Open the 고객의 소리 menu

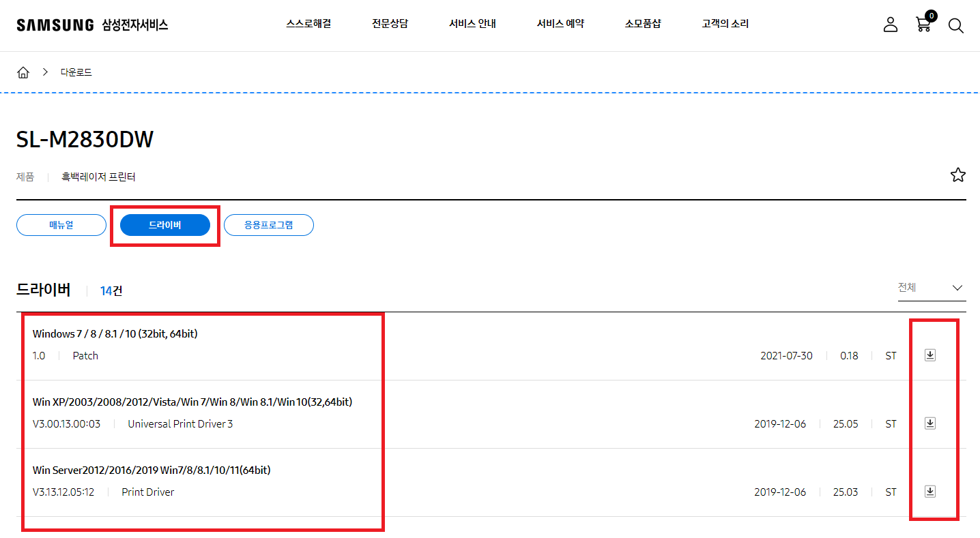click(725, 24)
